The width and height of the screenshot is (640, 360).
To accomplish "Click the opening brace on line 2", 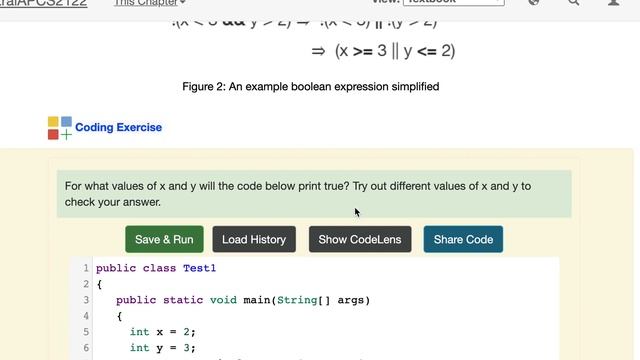I will click(99, 284).
